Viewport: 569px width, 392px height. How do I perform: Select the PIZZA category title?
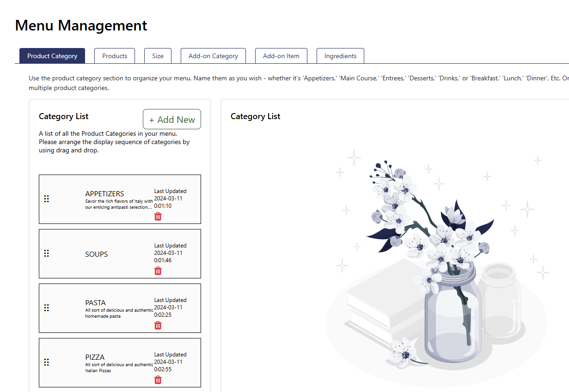95,357
